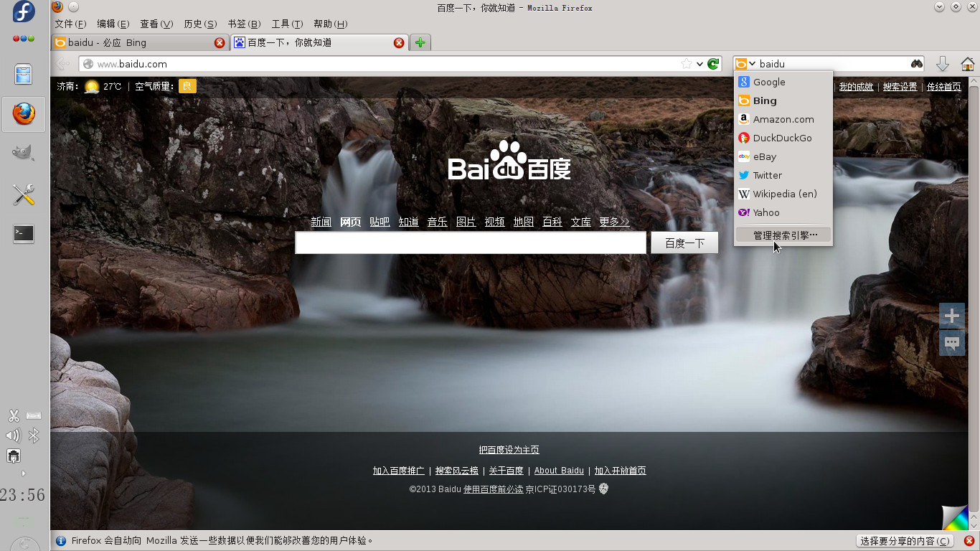Open the file manager in the side panel

(x=24, y=74)
